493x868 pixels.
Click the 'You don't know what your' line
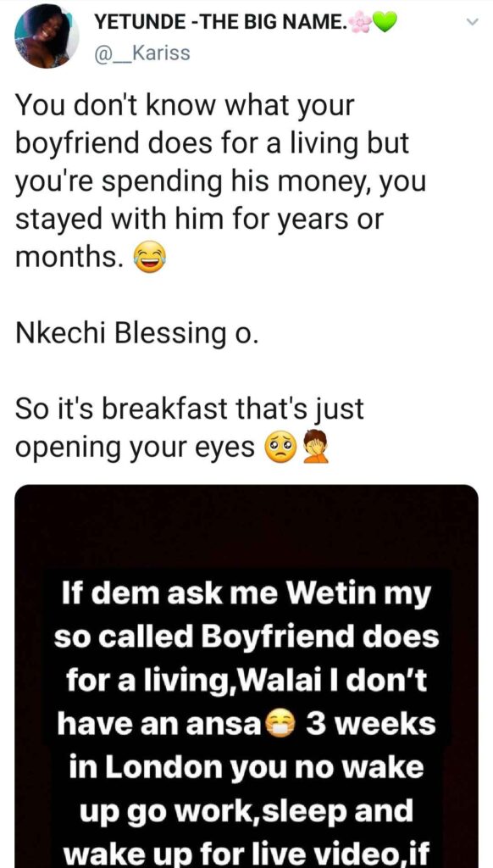click(x=185, y=106)
